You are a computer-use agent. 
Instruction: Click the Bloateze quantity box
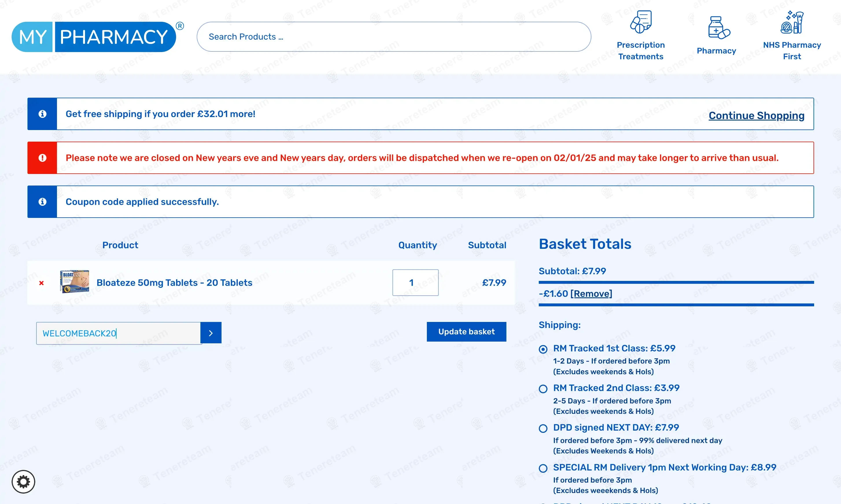(415, 283)
